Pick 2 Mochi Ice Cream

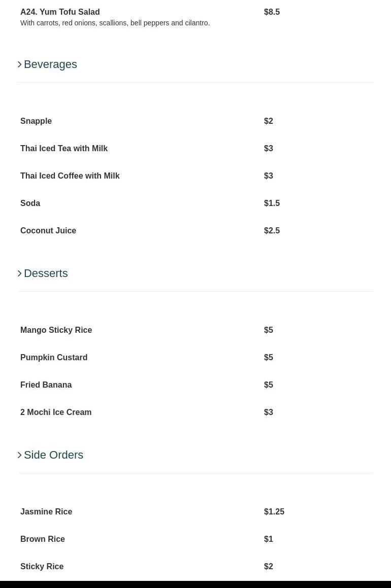tap(56, 412)
